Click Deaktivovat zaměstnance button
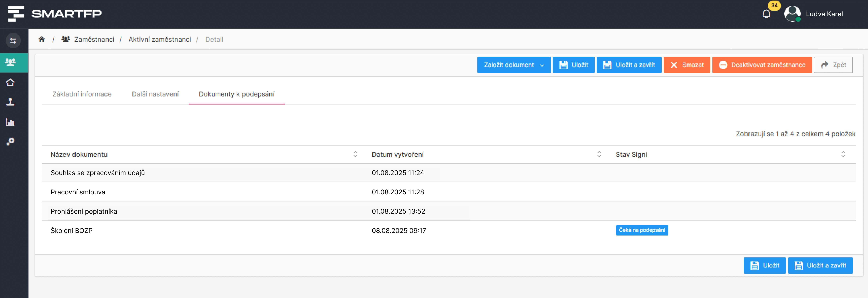The width and height of the screenshot is (868, 298). pyautogui.click(x=762, y=65)
